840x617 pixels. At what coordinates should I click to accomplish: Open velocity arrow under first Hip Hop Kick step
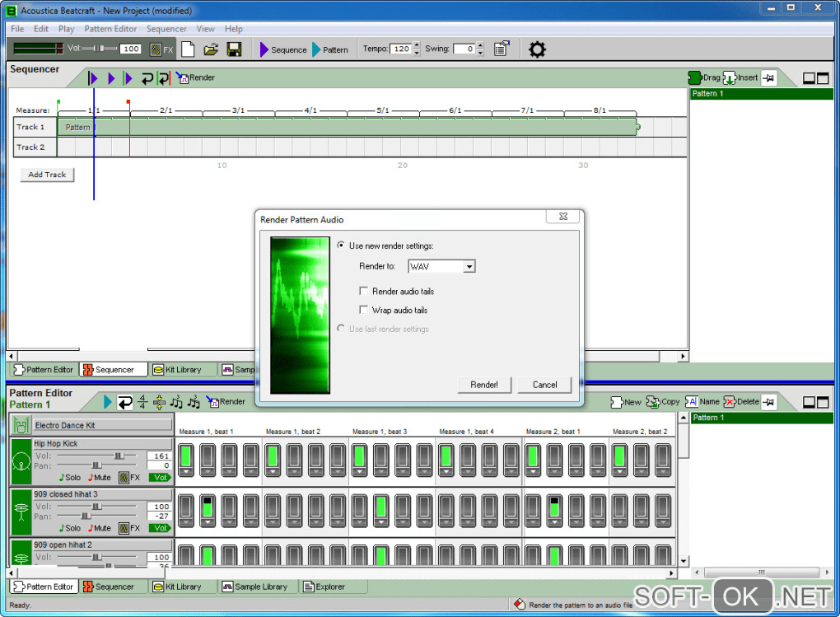pos(186,472)
